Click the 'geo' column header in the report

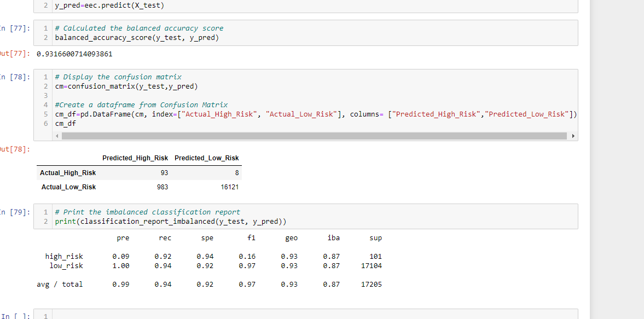[x=291, y=238]
